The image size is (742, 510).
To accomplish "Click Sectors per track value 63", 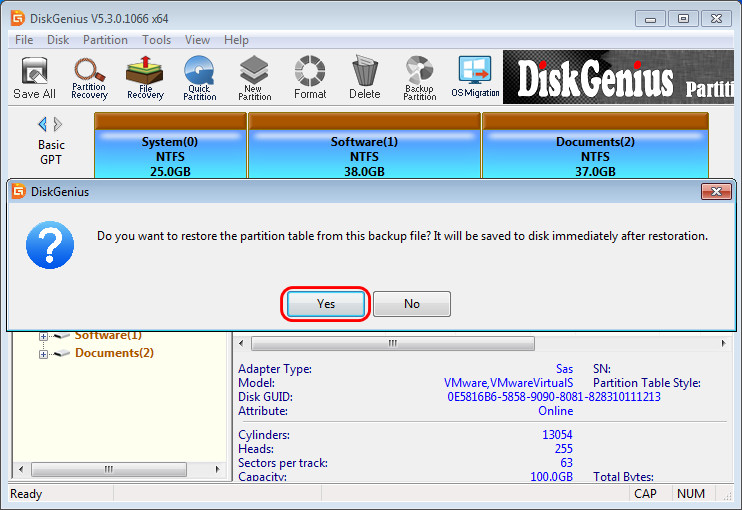I will click(566, 462).
